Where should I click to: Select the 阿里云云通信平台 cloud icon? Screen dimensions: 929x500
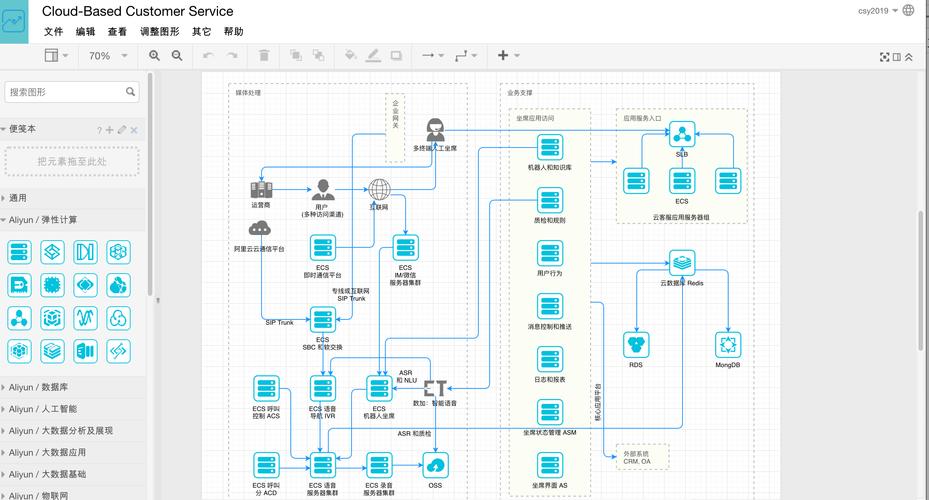point(260,228)
